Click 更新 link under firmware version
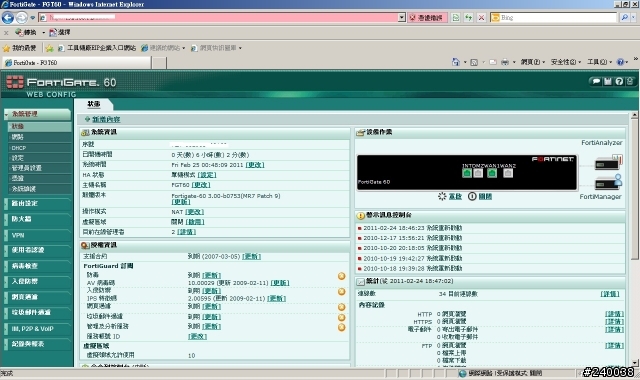 click(181, 202)
